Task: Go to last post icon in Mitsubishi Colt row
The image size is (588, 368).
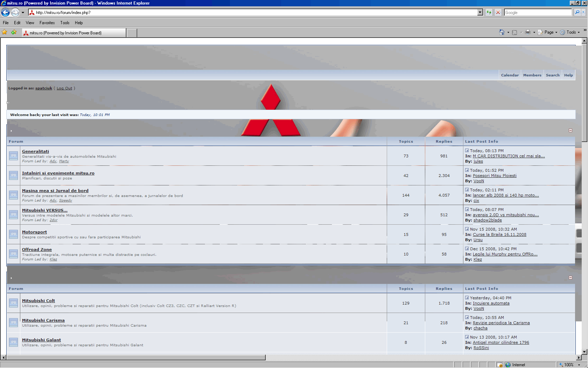Action: point(467,298)
